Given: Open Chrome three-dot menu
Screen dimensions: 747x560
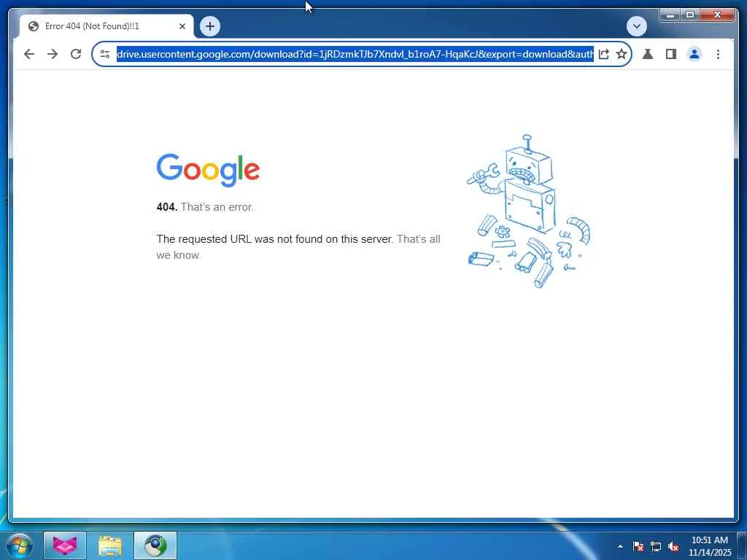Looking at the screenshot, I should [x=718, y=54].
